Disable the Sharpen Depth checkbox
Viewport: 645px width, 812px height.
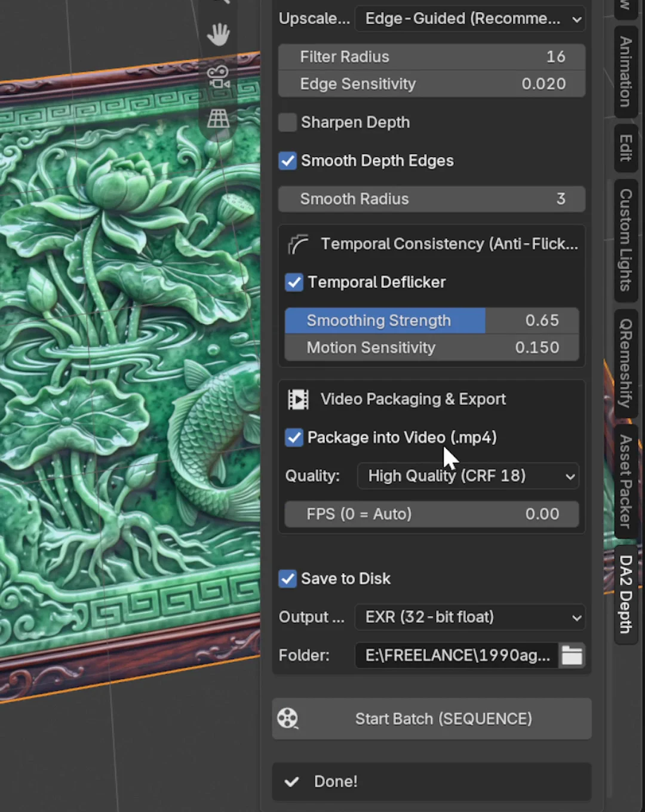(287, 122)
